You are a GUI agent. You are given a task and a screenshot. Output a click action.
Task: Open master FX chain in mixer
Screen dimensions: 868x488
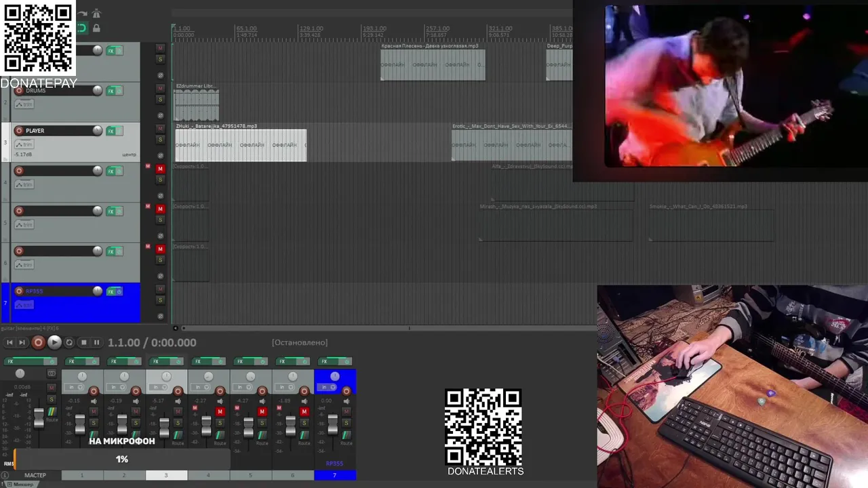point(24,361)
